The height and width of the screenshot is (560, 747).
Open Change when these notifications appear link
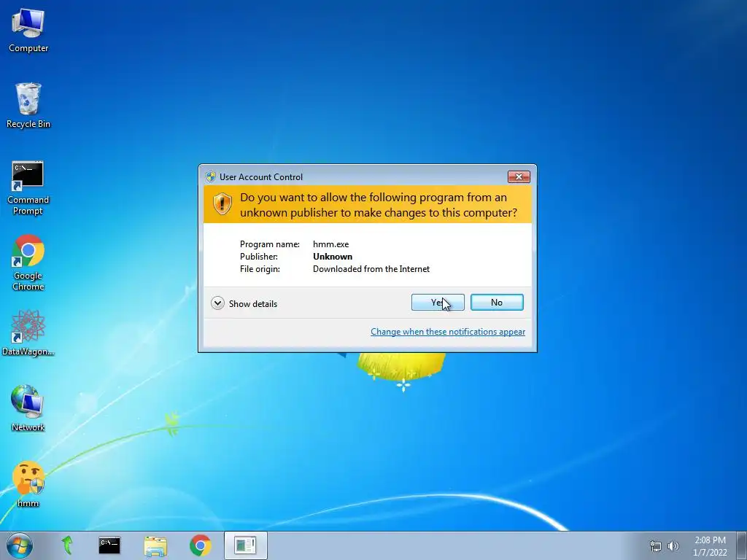tap(448, 332)
